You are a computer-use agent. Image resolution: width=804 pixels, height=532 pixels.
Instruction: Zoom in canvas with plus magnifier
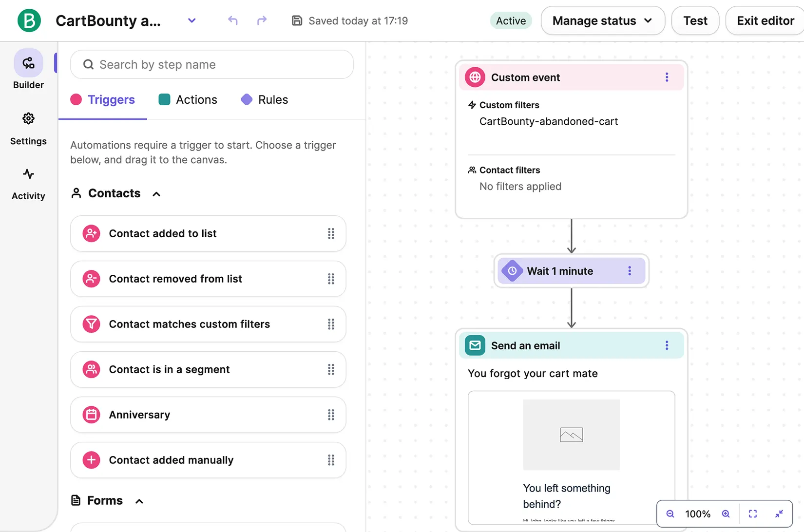726,513
